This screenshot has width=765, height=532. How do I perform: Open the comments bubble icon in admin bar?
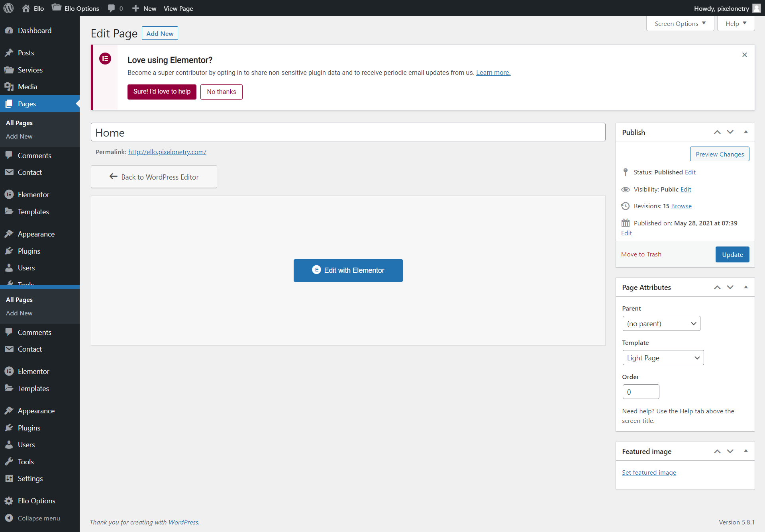pyautogui.click(x=112, y=8)
